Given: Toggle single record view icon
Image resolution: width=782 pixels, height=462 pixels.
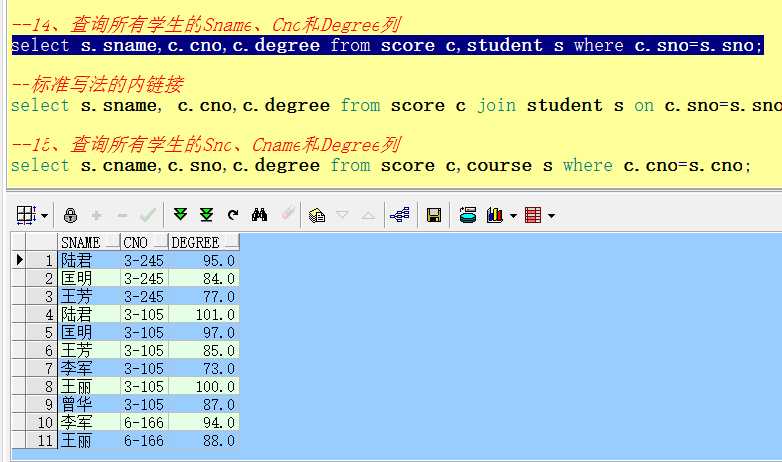Looking at the screenshot, I should click(x=317, y=216).
